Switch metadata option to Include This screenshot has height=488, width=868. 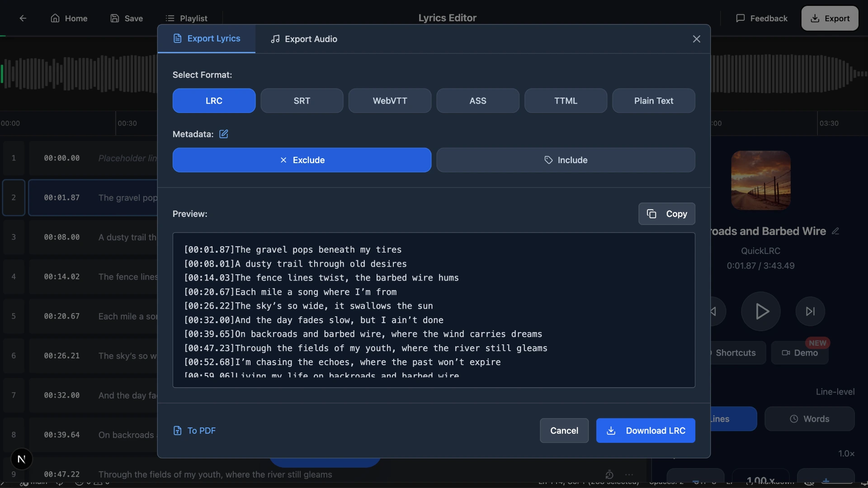(566, 160)
